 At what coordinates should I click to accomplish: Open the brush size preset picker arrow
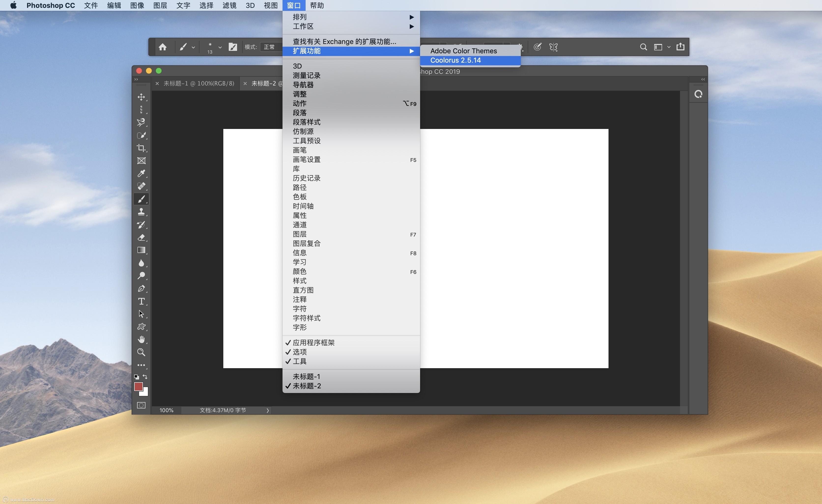click(x=220, y=47)
